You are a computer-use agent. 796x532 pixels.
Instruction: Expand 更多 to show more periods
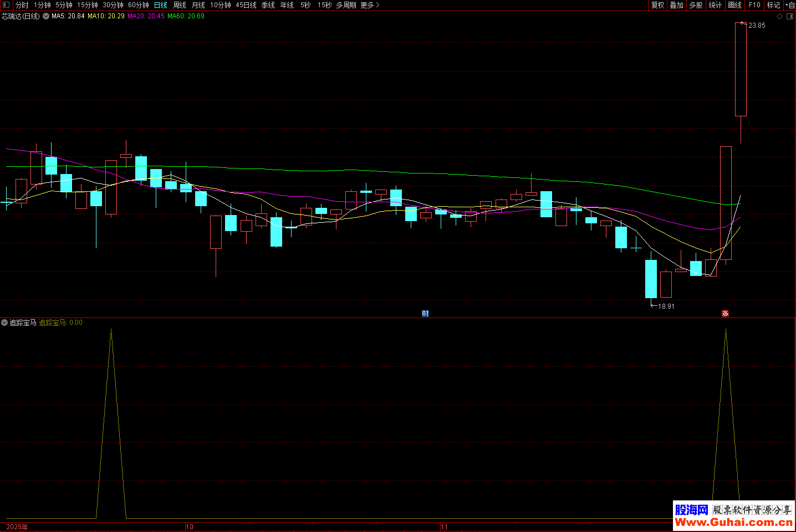click(370, 5)
